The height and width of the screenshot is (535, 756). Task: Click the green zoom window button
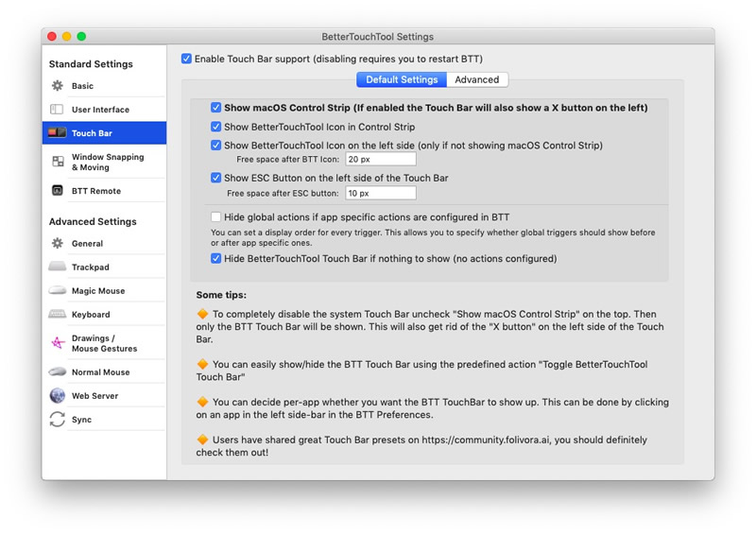click(81, 36)
